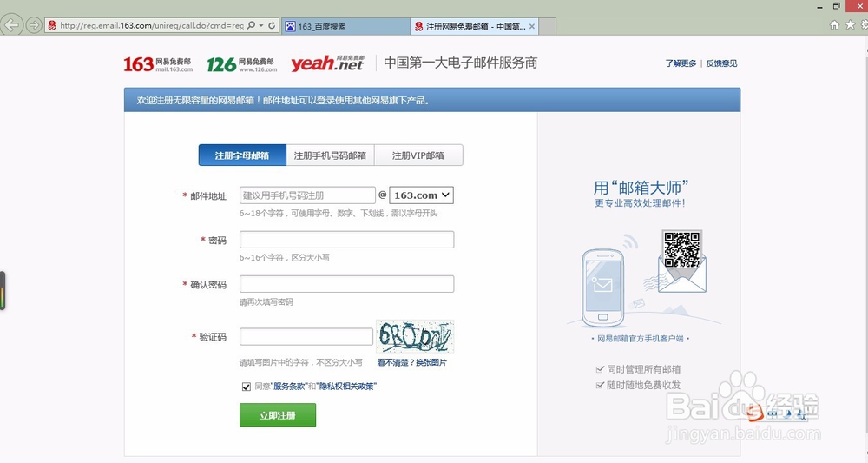868x463 pixels.
Task: Refresh the page with reload icon
Action: pyautogui.click(x=272, y=25)
